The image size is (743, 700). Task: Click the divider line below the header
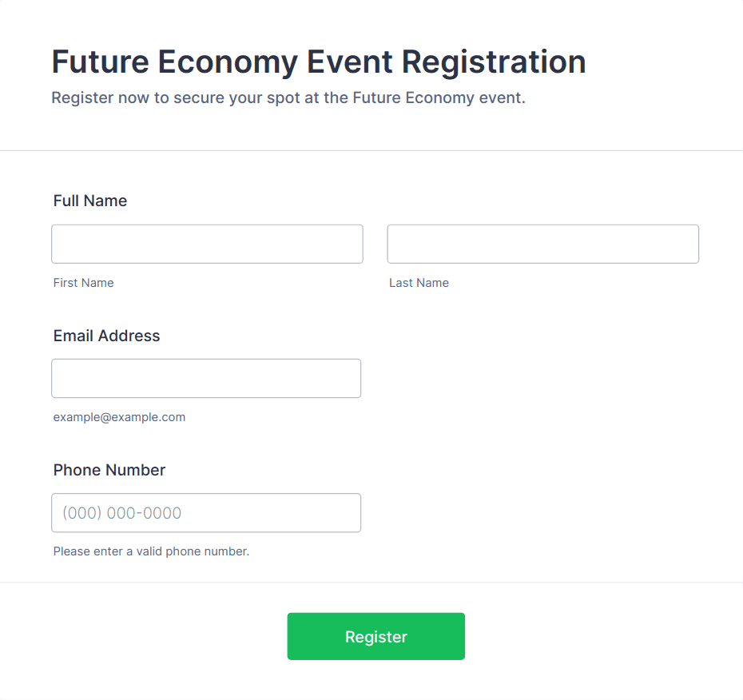(x=371, y=150)
